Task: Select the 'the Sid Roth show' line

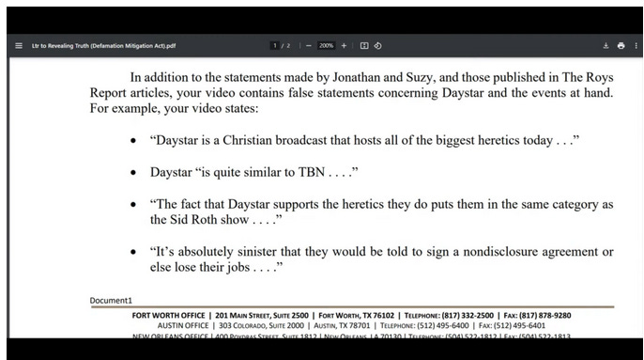Action: click(x=216, y=220)
